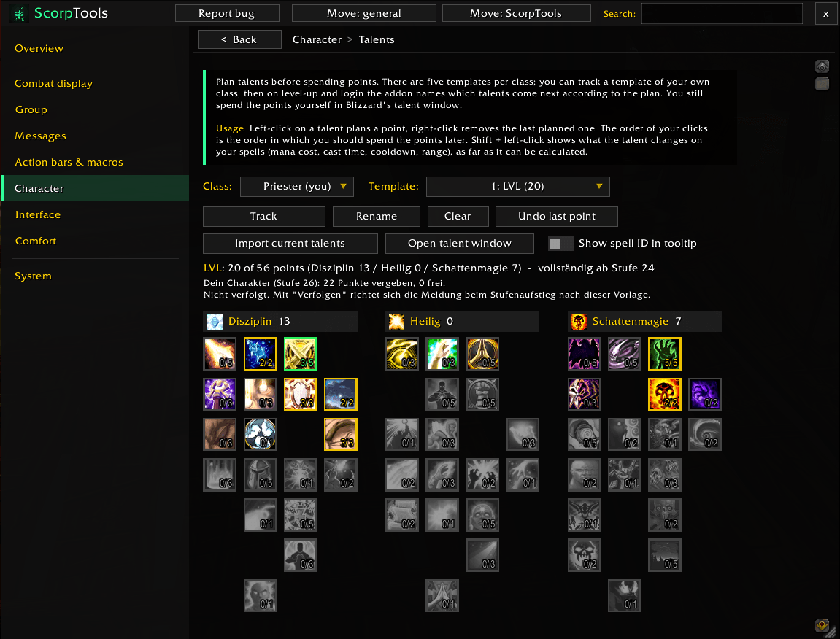Click the Report bug button
The image size is (840, 639).
pyautogui.click(x=227, y=13)
